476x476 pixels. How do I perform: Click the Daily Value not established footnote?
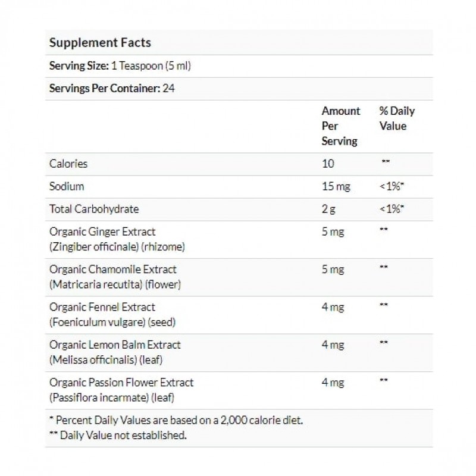click(118, 435)
